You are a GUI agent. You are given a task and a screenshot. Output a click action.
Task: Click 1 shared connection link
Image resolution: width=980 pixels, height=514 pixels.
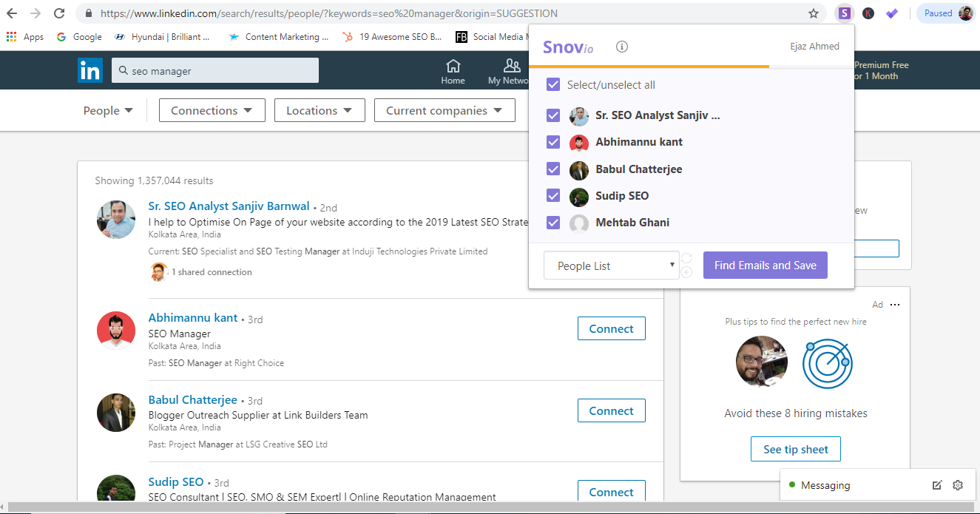(x=212, y=272)
